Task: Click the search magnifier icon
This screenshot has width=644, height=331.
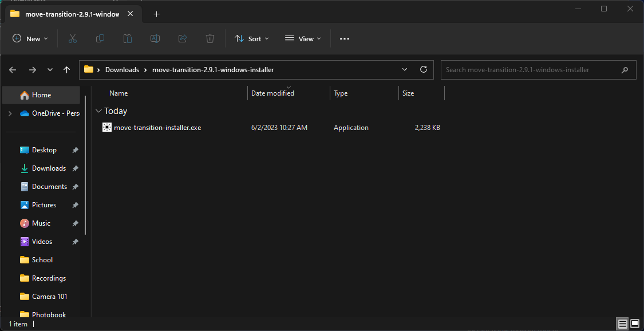Action: tap(625, 69)
